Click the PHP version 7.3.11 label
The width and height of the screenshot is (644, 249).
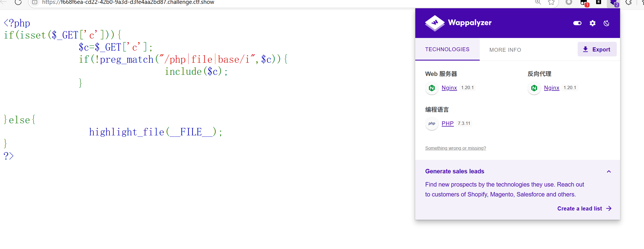(464, 124)
